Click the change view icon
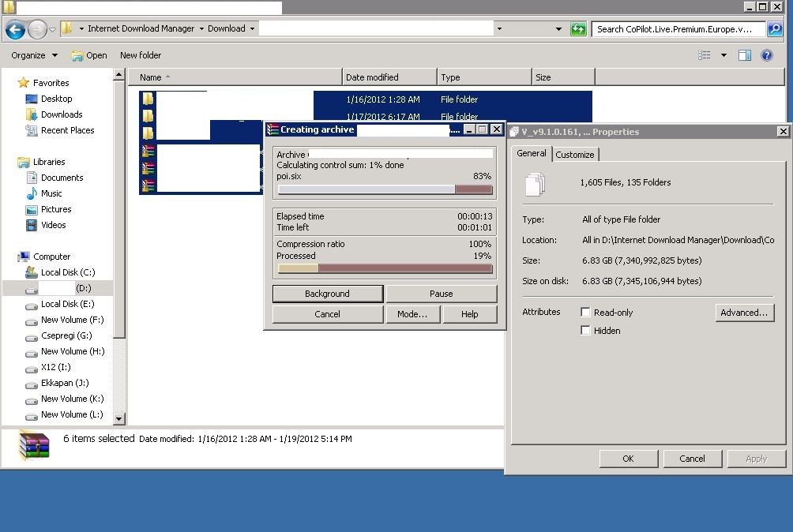This screenshot has height=532, width=793. (705, 55)
